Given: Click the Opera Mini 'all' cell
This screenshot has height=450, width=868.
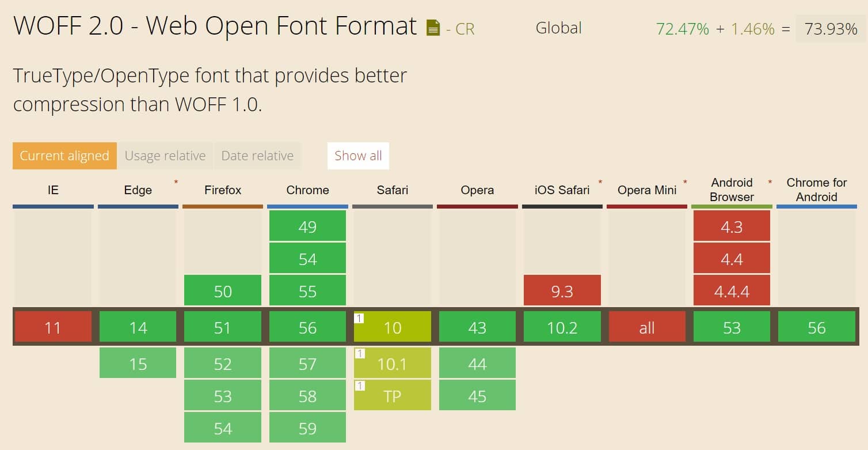Looking at the screenshot, I should coord(647,327).
